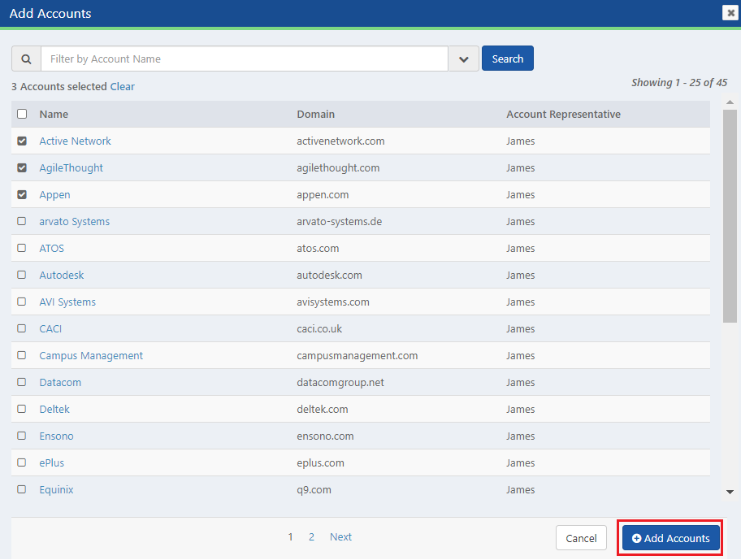This screenshot has height=560, width=741.
Task: Open the Active Network account link
Action: (x=75, y=141)
